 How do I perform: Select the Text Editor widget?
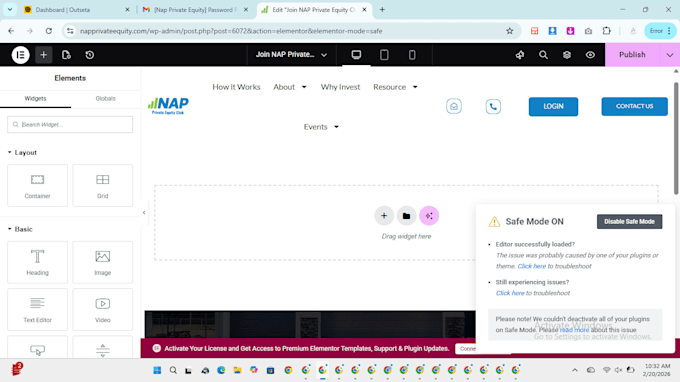pos(37,310)
